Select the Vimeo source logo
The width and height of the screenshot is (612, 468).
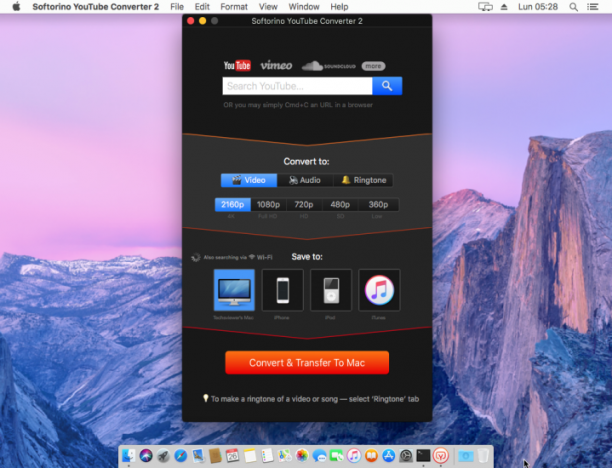point(276,66)
